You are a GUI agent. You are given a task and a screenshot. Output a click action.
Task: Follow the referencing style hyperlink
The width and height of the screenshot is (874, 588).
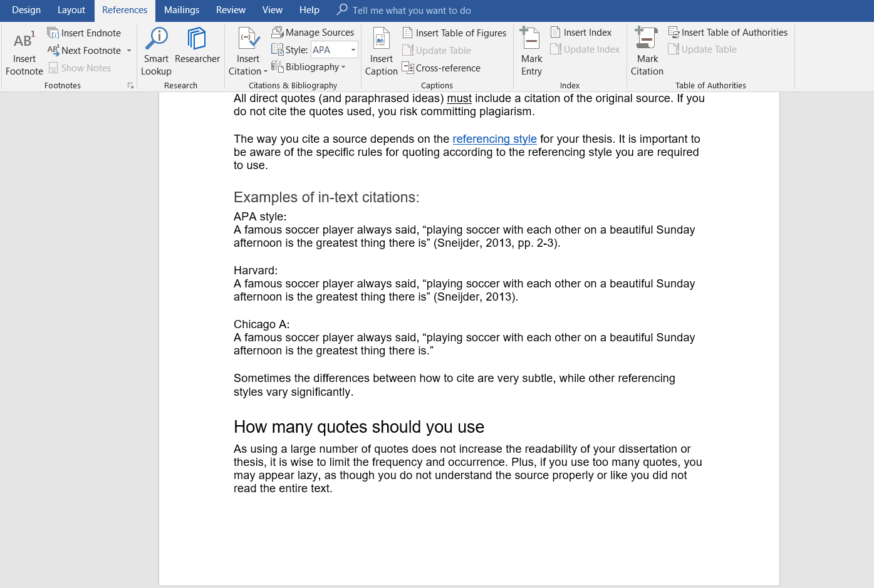(x=494, y=139)
